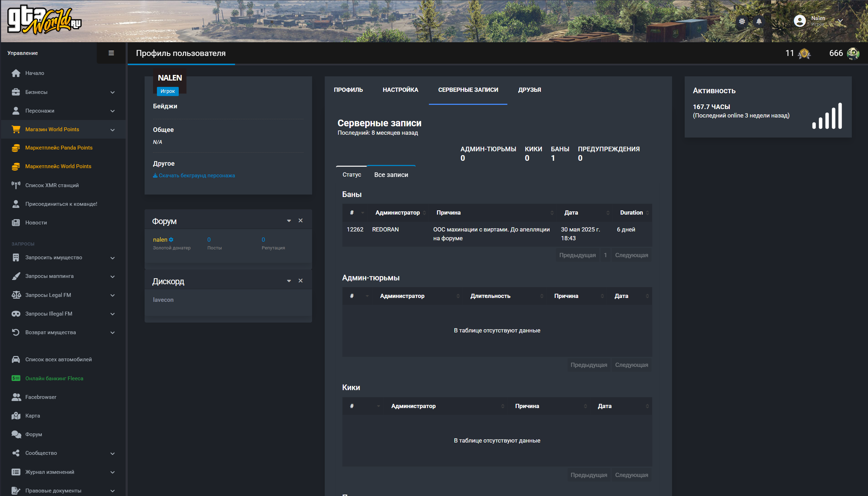
Task: Switch to the ДРУЗЬЯ tab
Action: [530, 90]
